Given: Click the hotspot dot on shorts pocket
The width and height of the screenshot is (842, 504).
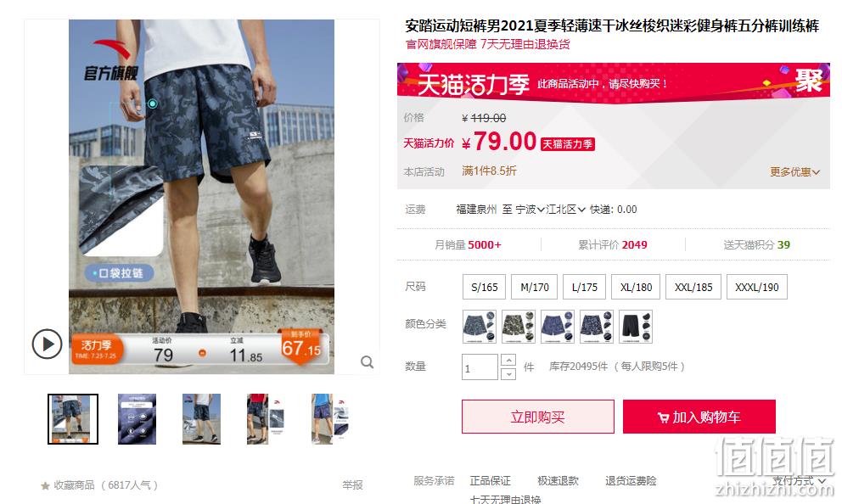Looking at the screenshot, I should [x=153, y=104].
